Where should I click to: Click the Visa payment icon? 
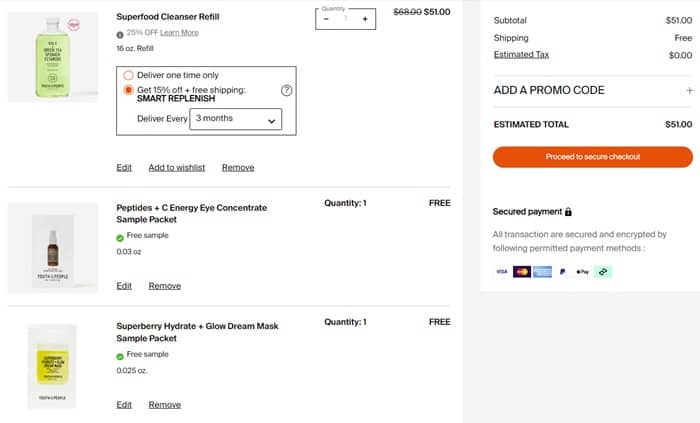click(x=502, y=271)
